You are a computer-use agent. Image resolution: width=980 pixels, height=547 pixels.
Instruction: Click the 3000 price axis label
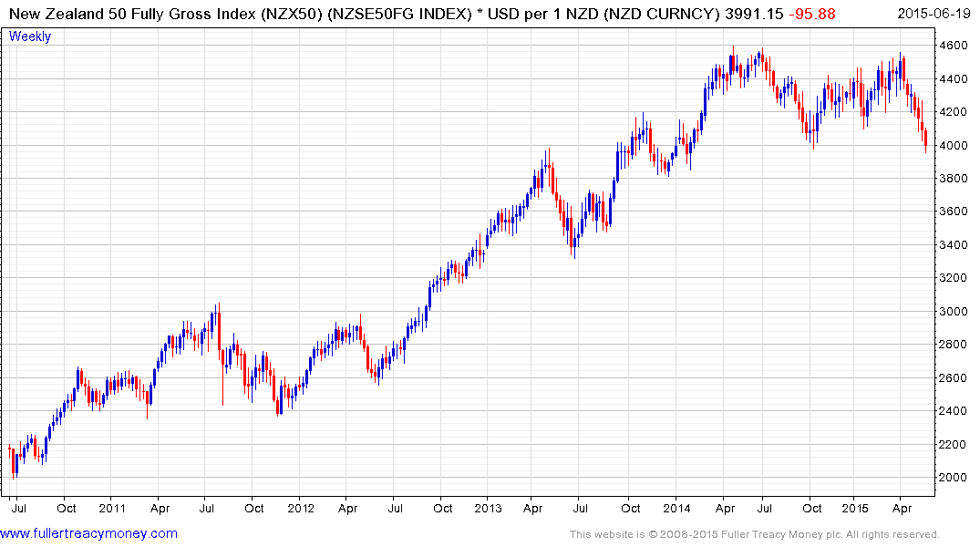[954, 311]
